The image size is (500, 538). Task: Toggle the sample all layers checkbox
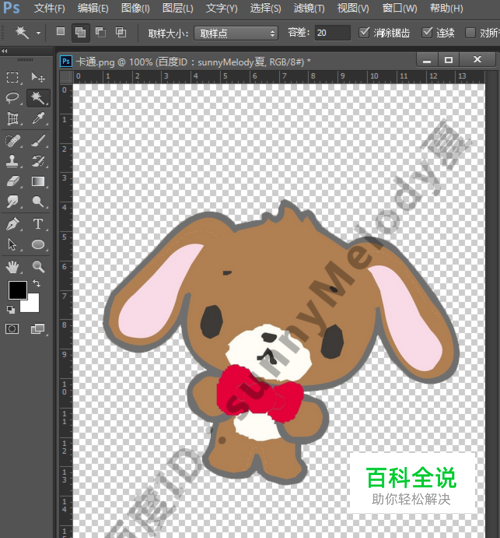point(470,33)
